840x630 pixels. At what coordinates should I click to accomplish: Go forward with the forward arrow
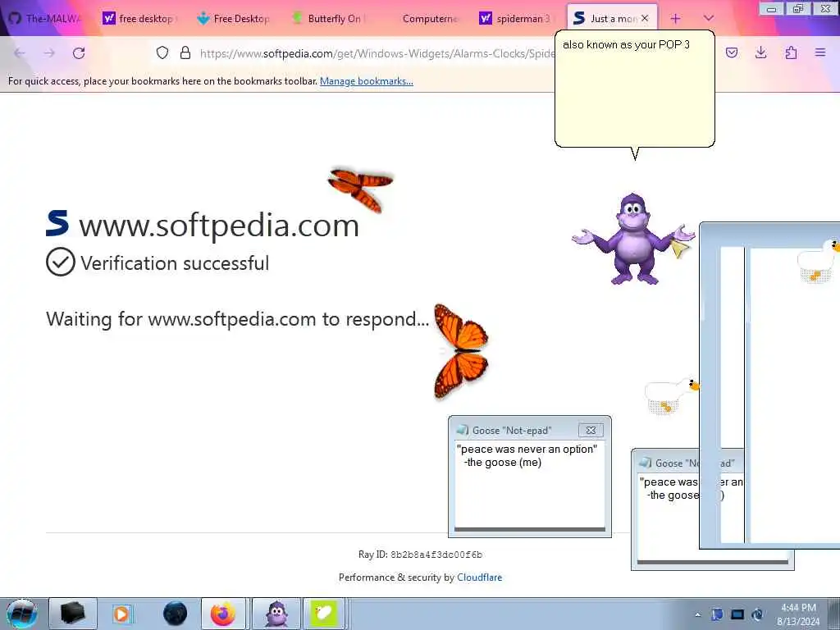[x=49, y=53]
